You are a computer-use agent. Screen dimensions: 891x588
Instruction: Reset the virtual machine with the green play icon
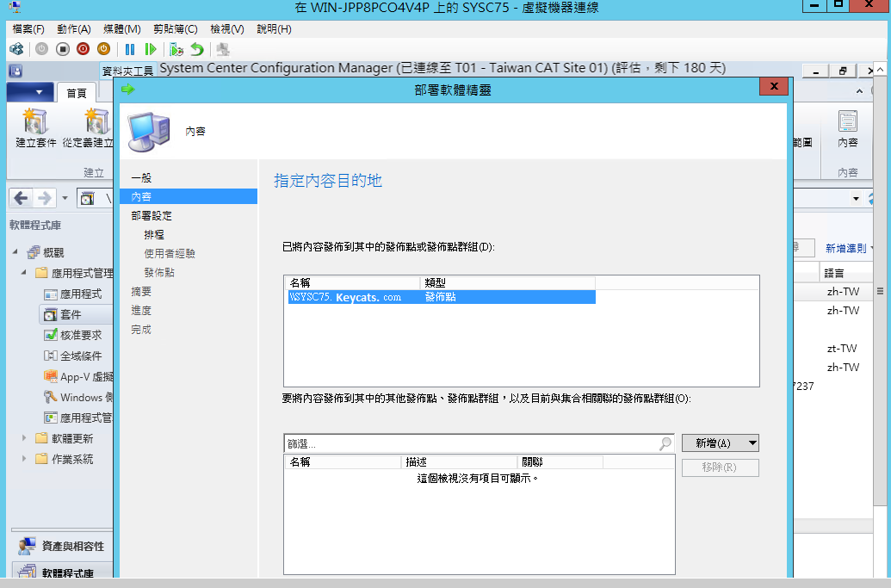(x=151, y=49)
